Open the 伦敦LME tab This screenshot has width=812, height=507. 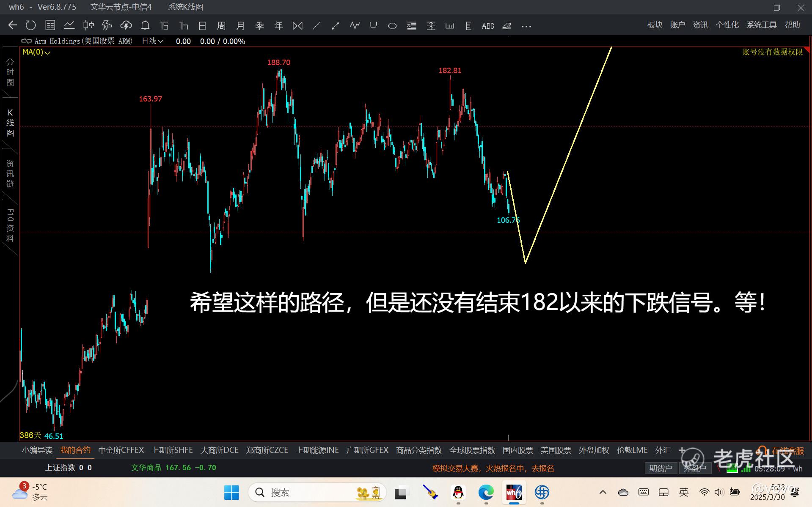632,450
